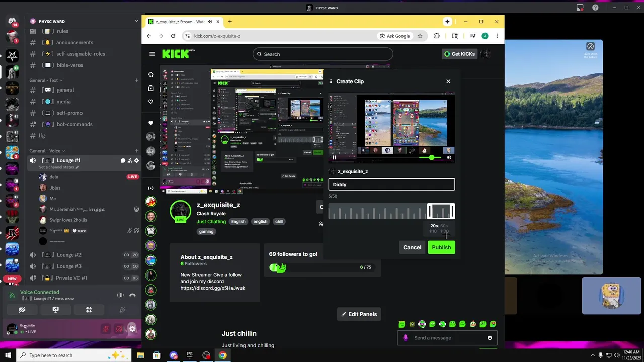
Task: Open Chrome media controls icon
Action: point(473,36)
